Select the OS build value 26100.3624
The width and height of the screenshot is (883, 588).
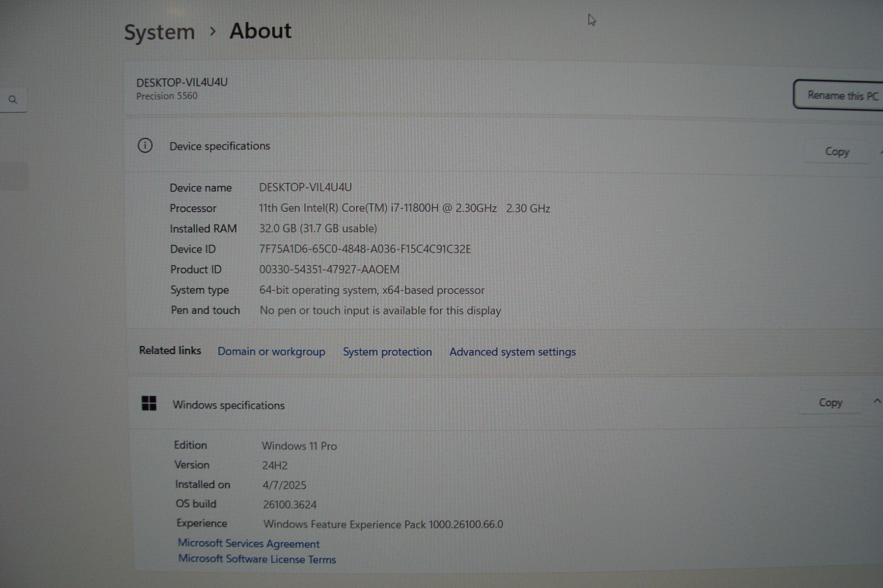(290, 504)
